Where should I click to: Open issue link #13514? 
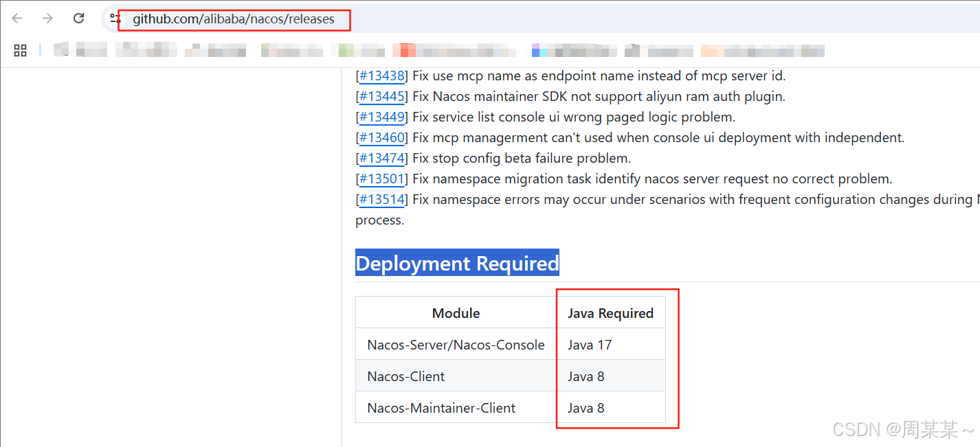[x=382, y=199]
